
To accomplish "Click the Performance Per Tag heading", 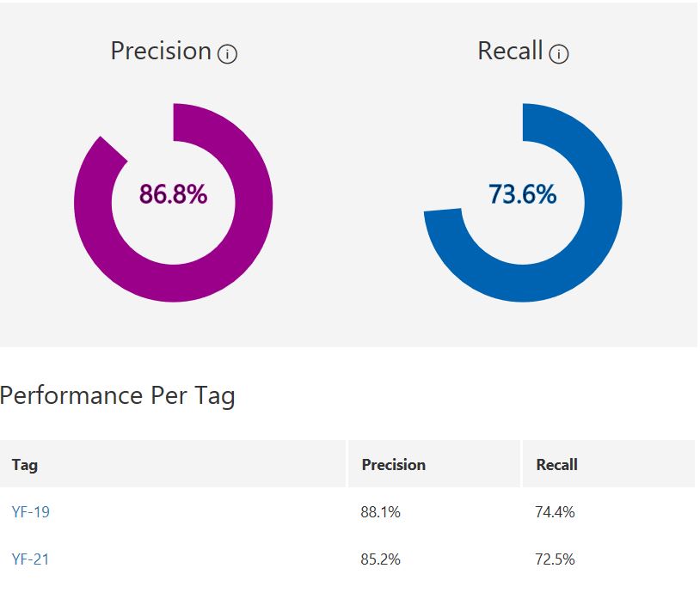I will click(x=117, y=396).
